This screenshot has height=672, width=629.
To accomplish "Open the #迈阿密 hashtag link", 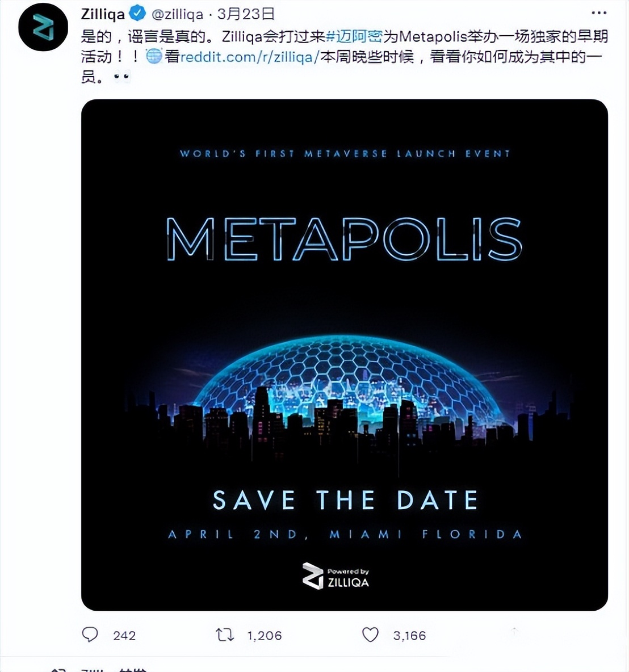I will [354, 36].
